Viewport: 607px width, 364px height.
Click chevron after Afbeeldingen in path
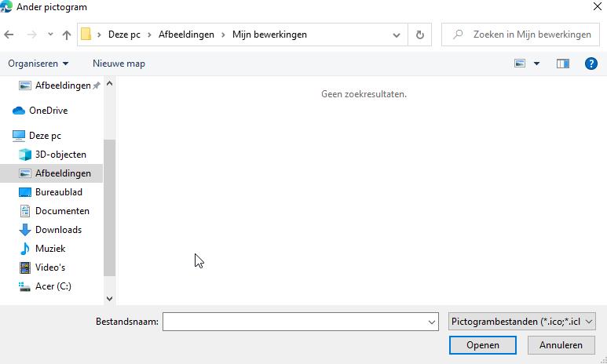pyautogui.click(x=223, y=35)
